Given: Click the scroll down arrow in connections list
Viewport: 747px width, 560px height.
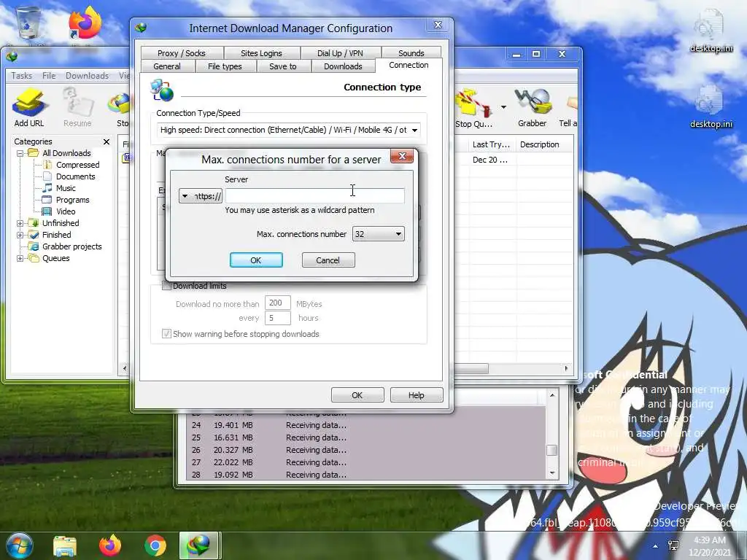Looking at the screenshot, I should pyautogui.click(x=551, y=473).
